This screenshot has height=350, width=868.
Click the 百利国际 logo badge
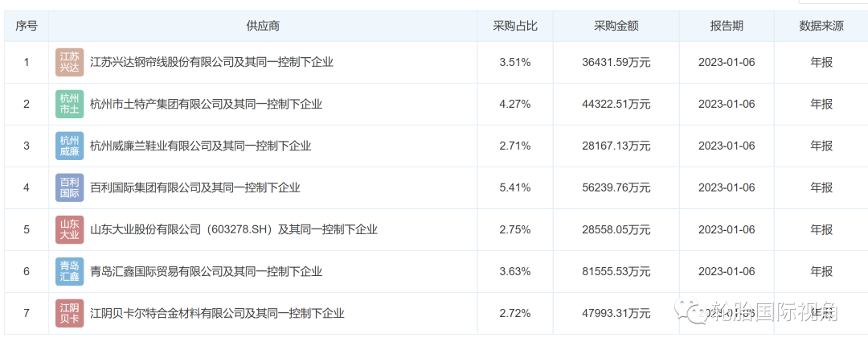pyautogui.click(x=70, y=187)
